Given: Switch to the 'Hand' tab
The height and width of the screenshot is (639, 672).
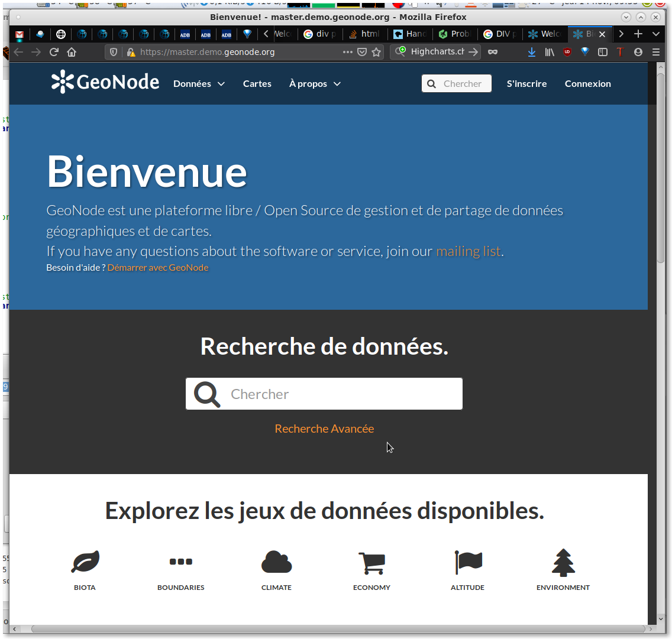Looking at the screenshot, I should [x=411, y=34].
